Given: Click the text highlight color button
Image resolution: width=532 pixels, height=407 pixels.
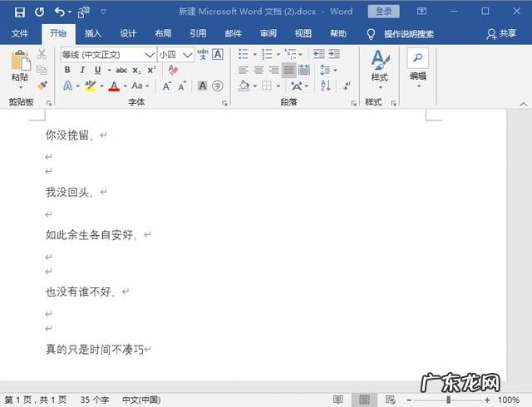Looking at the screenshot, I should tap(91, 86).
